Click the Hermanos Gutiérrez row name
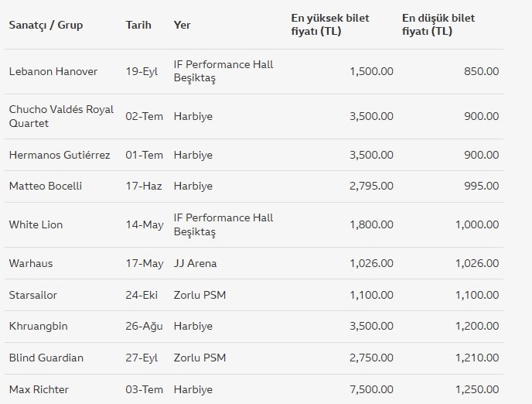This screenshot has width=532, height=404. coord(60,155)
